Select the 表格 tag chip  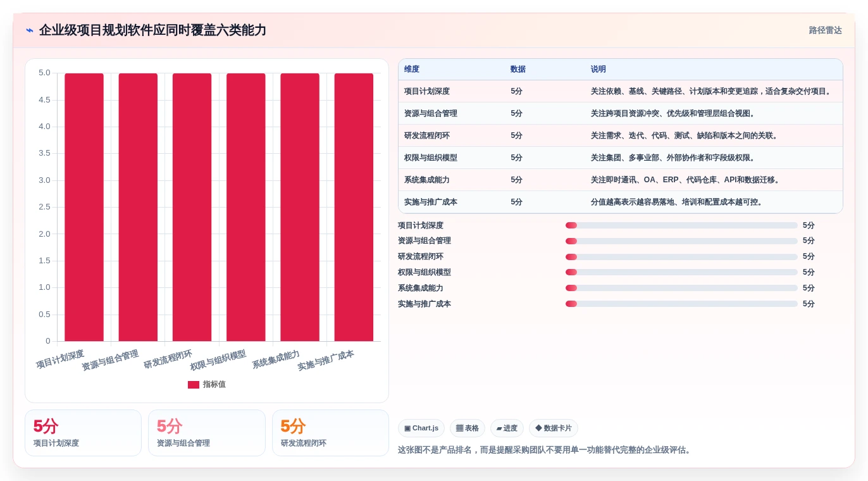(x=468, y=428)
